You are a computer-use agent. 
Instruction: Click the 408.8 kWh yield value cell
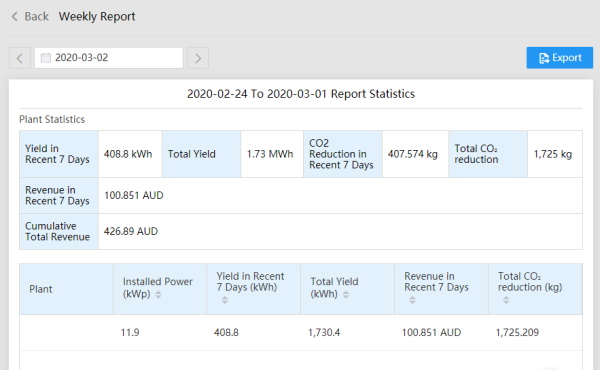130,154
